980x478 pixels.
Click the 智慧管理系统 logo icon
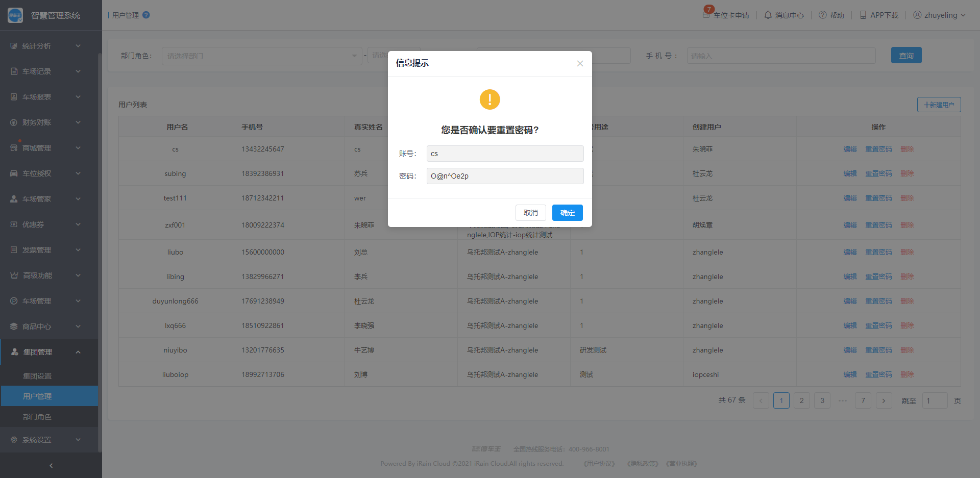[15, 15]
